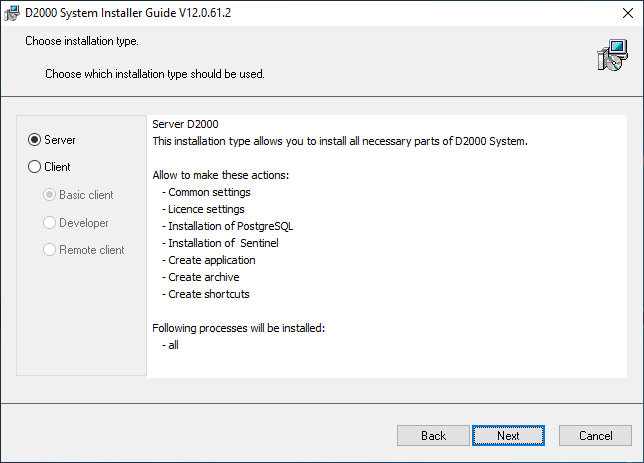Click the 'Server D2000' description heading

click(x=185, y=124)
